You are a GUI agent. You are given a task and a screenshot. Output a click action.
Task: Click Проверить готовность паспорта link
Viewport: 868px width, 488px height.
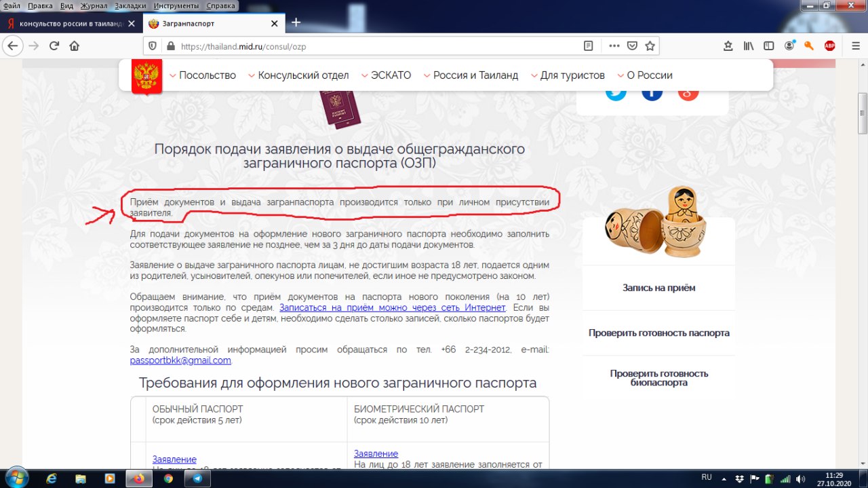click(x=658, y=333)
